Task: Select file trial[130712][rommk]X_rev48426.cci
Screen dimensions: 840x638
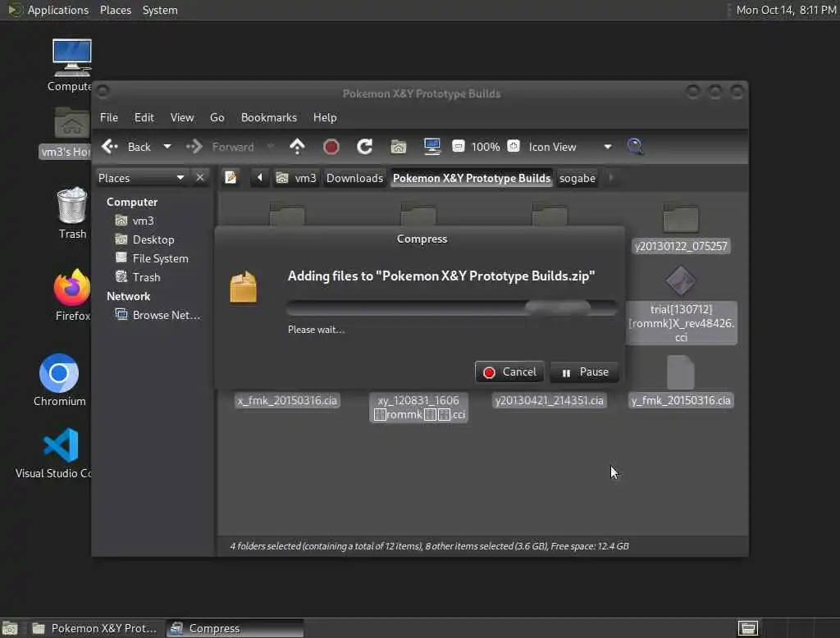Action: point(681,304)
